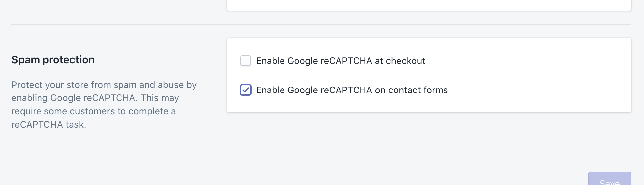Click the word "Enable" beside the checked box
Image resolution: width=644 pixels, height=185 pixels.
270,90
